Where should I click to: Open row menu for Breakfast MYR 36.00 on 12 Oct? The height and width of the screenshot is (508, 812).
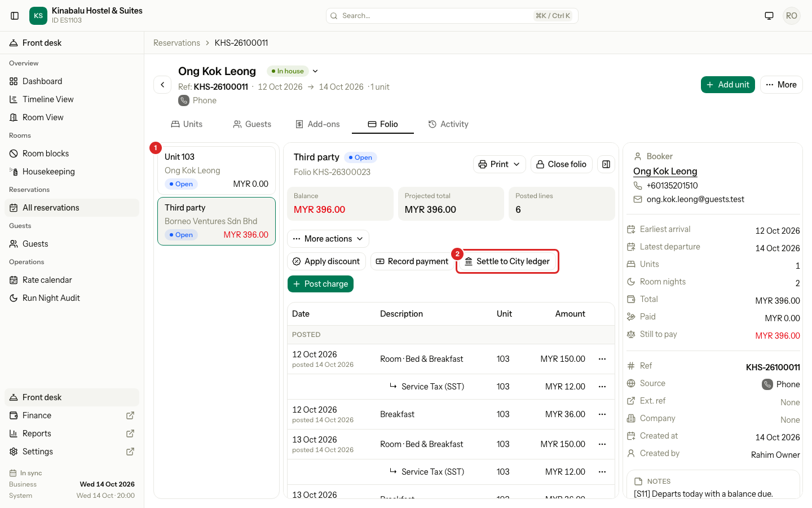[602, 414]
